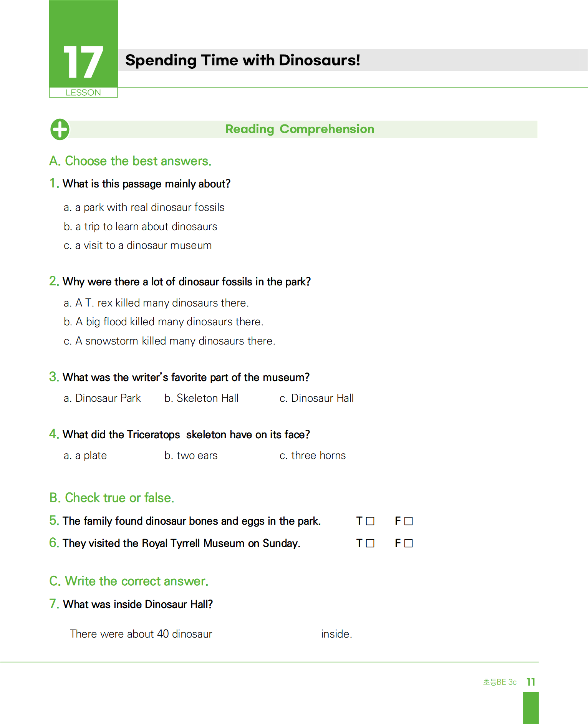Select the big flood killed dinosaurs answer

tap(164, 322)
